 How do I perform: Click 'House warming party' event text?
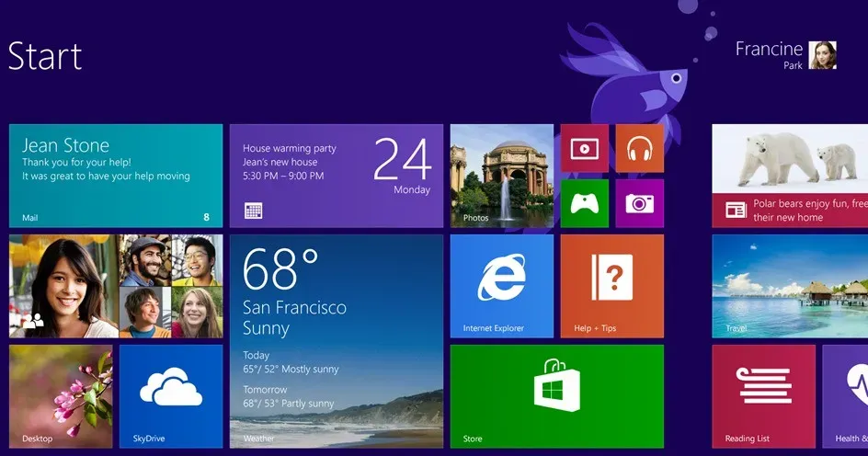coord(290,148)
